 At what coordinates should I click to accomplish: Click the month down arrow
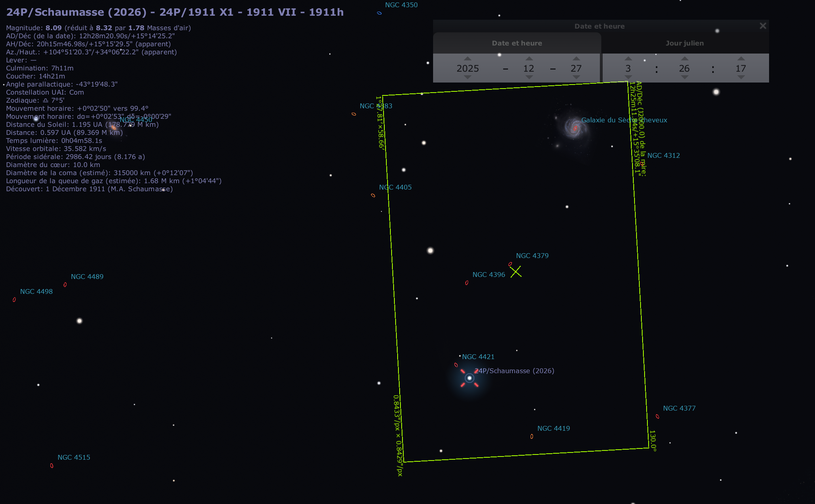529,77
